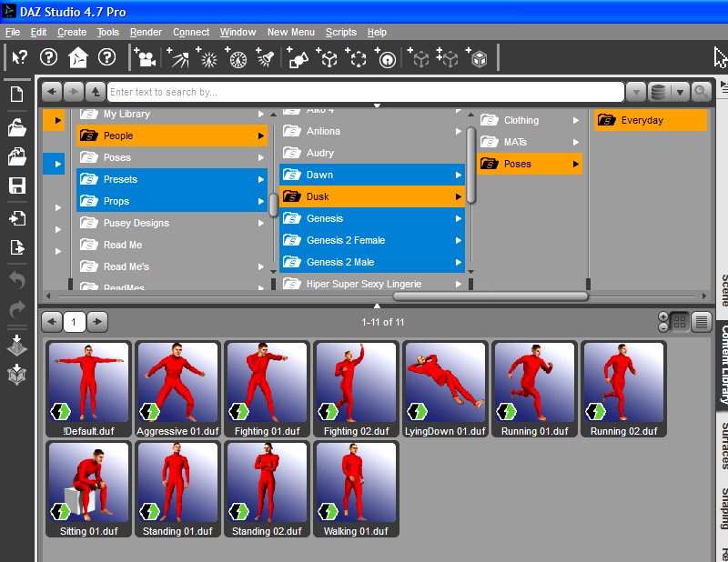Viewport: 728px width, 562px height.
Task: Switch to list view
Action: (x=702, y=322)
